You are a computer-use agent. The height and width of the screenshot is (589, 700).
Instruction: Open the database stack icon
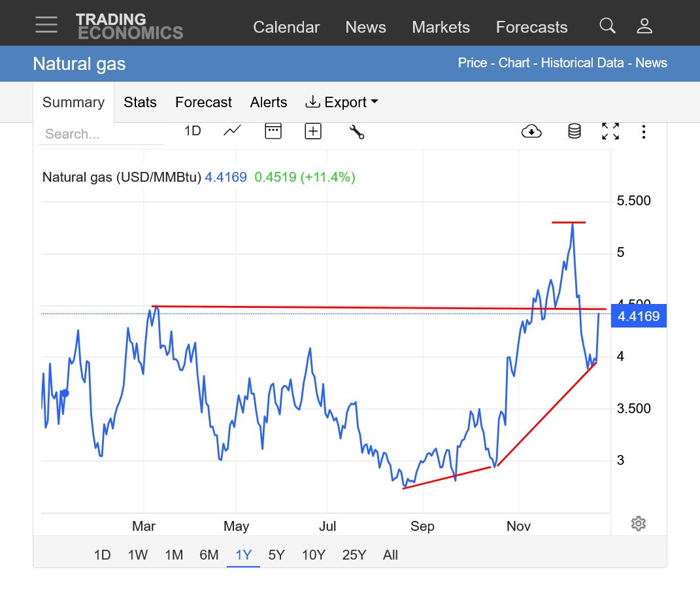pyautogui.click(x=574, y=131)
